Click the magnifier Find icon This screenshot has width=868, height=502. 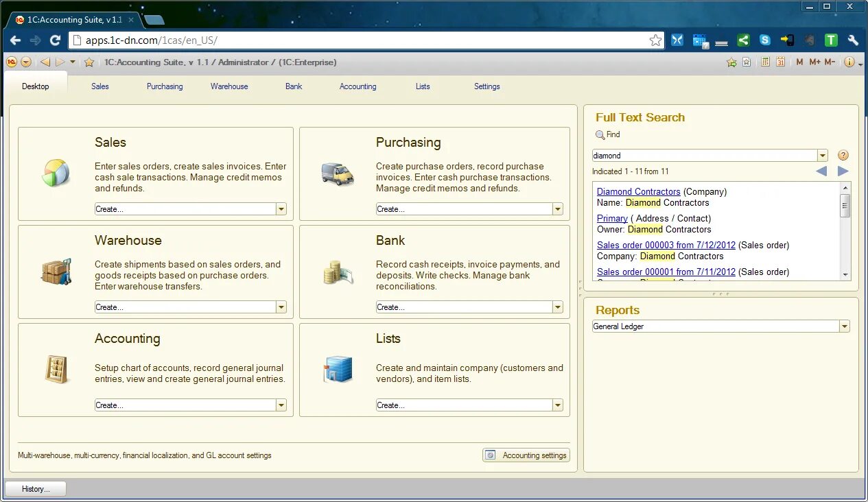click(x=600, y=135)
